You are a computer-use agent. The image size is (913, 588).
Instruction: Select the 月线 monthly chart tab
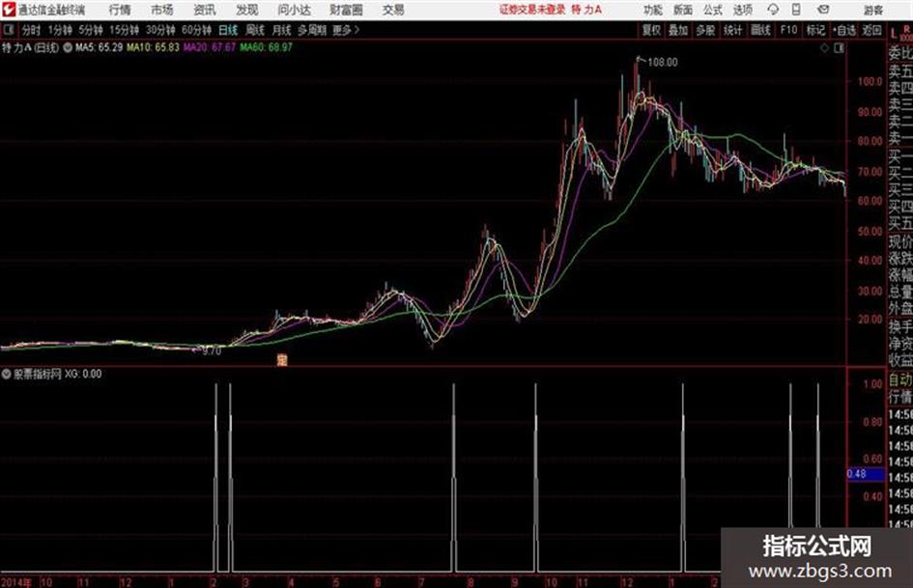tap(281, 30)
